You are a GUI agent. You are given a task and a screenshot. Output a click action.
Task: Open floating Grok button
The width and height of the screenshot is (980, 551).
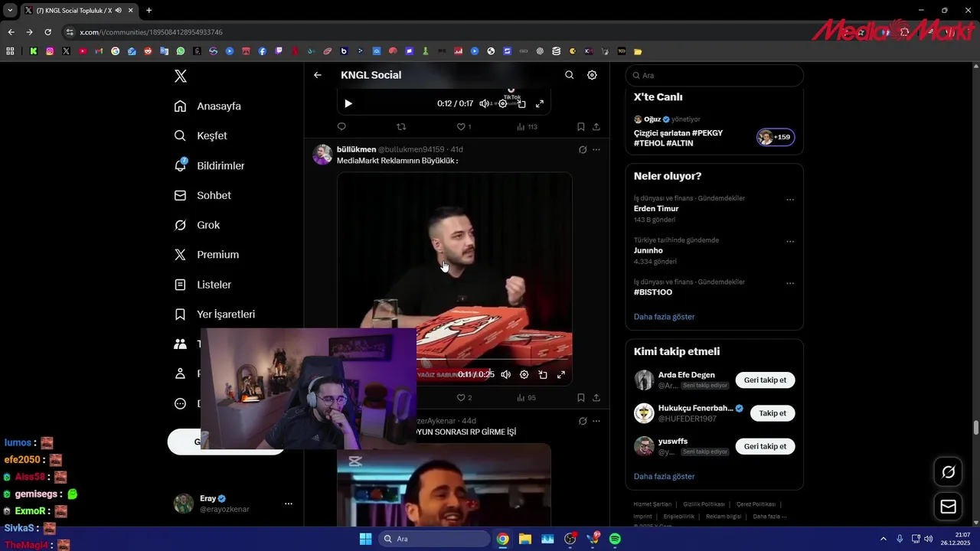948,472
